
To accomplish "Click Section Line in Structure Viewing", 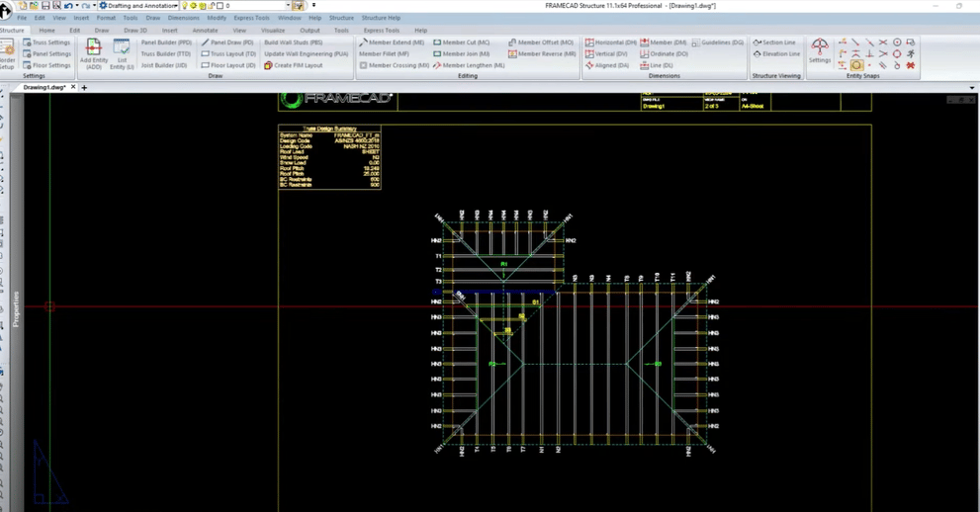I will (x=774, y=43).
